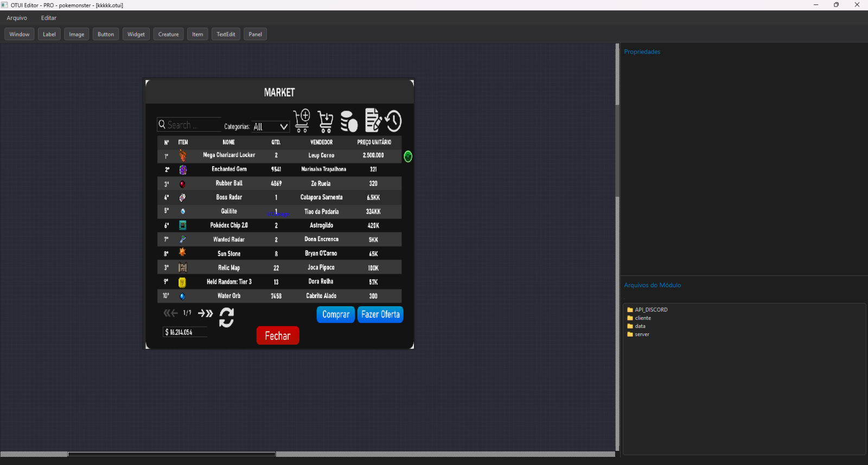Open the Editar menu
The height and width of the screenshot is (465, 868).
coord(48,18)
